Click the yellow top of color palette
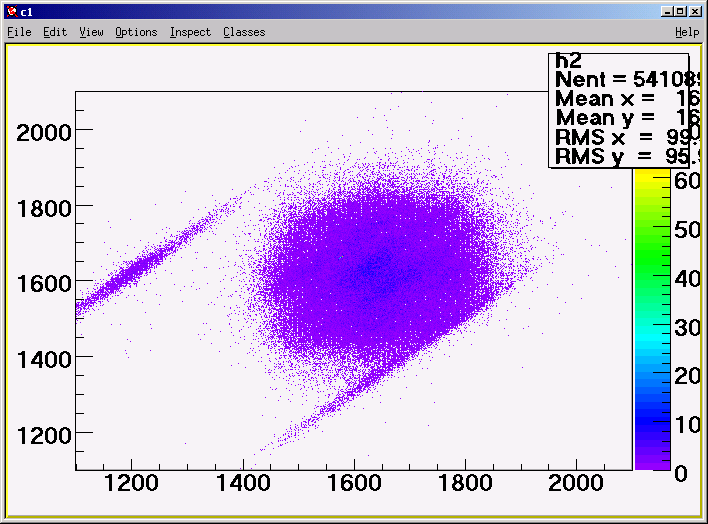Image resolution: width=708 pixels, height=524 pixels. (652, 176)
